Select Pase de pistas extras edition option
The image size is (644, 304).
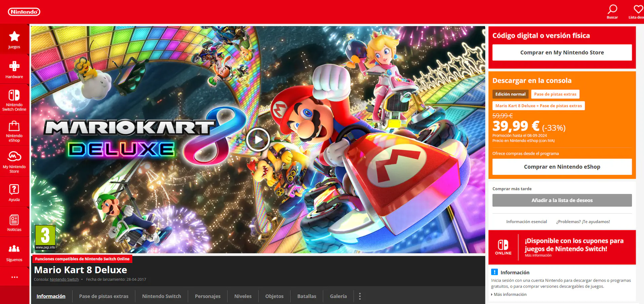555,94
